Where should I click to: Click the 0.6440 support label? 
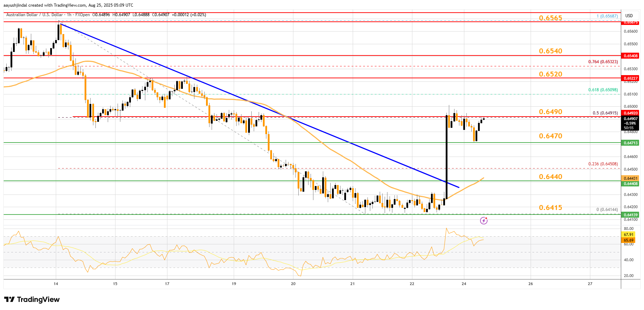(550, 177)
